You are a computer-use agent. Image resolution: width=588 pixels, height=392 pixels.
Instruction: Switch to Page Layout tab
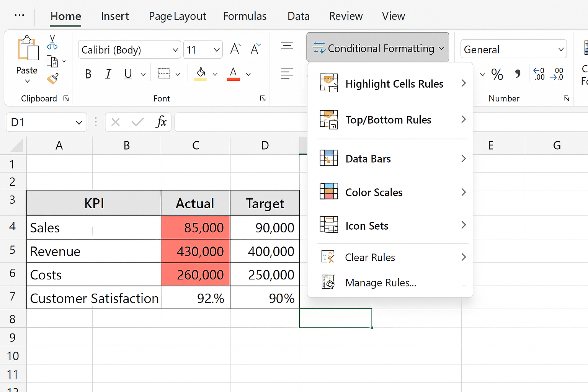[177, 16]
